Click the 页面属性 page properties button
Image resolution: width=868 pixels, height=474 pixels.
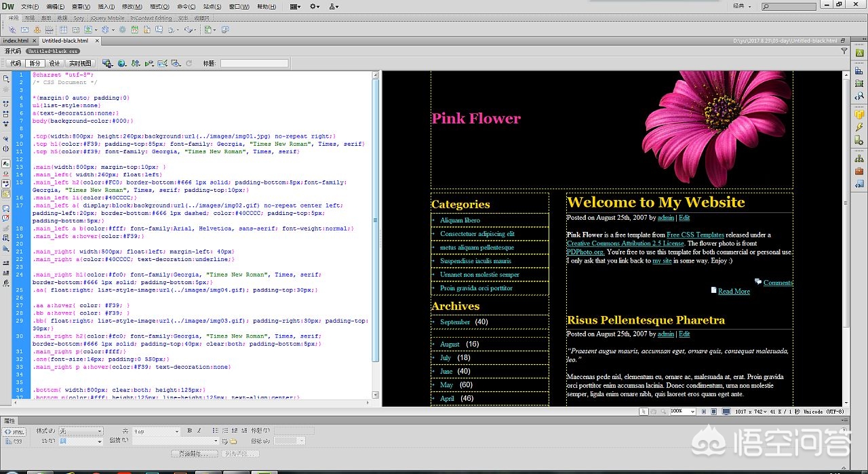tap(194, 454)
